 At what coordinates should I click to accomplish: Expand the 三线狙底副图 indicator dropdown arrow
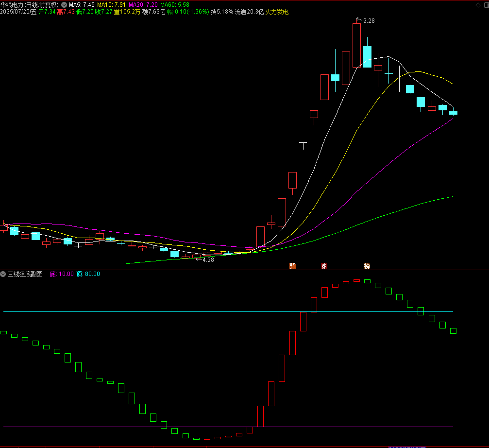[3, 274]
